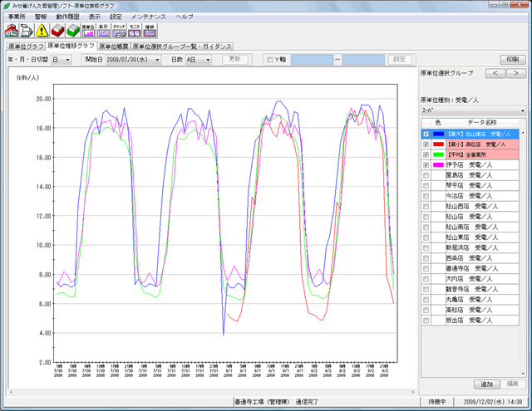The height and width of the screenshot is (411, 532).
Task: Click the 推移 trend toolbar icon
Action: pyautogui.click(x=150, y=31)
